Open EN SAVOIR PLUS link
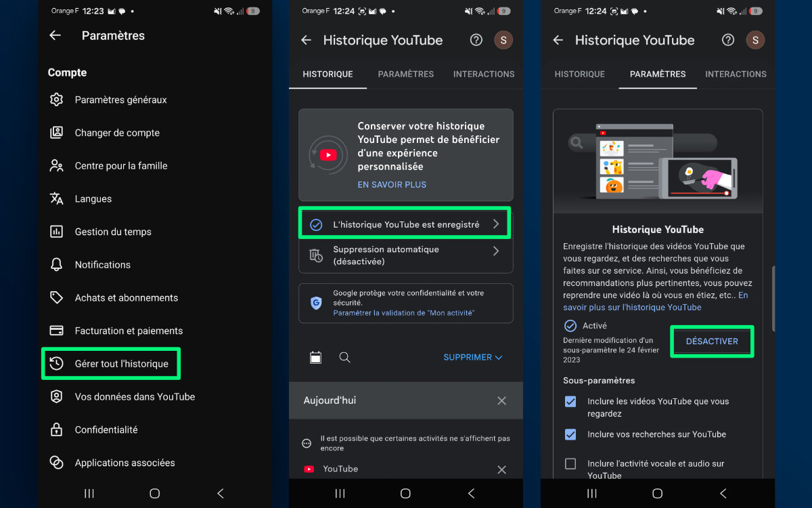The height and width of the screenshot is (508, 812). coord(392,184)
